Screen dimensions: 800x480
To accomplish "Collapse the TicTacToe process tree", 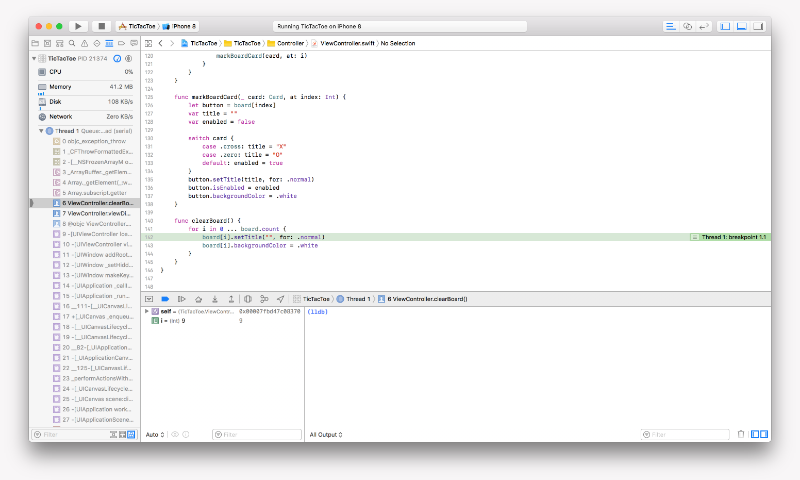I will (x=34, y=59).
